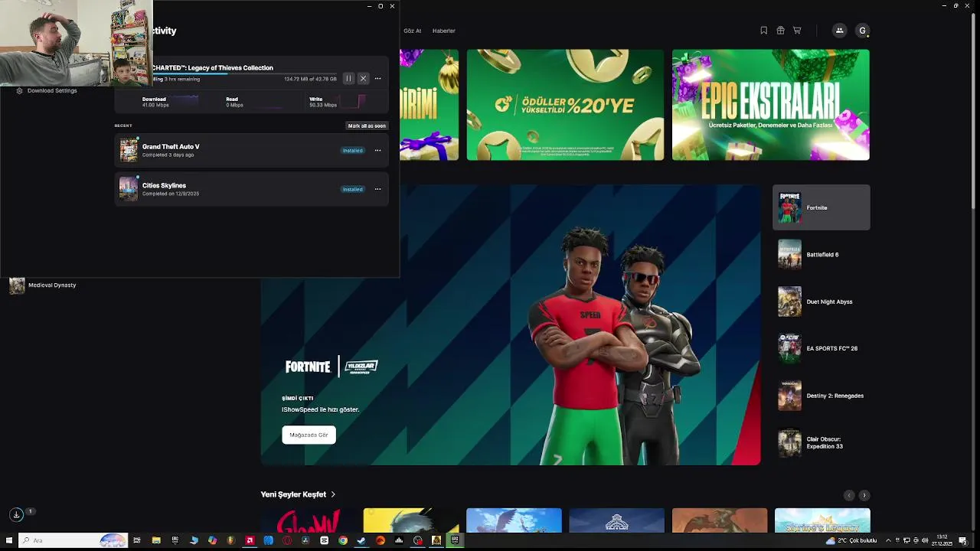Screen dimensions: 980x551
Task: Open the Göz At tab
Action: coord(412,31)
